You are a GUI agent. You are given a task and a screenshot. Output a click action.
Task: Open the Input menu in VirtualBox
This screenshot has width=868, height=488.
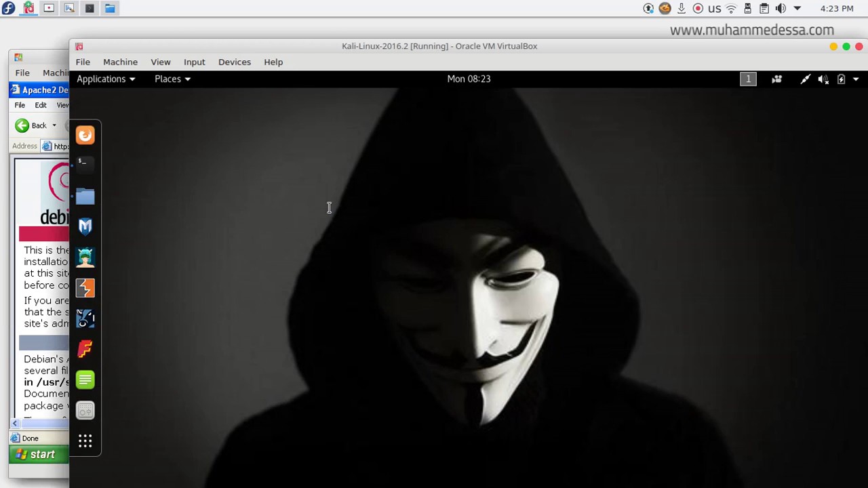point(194,62)
